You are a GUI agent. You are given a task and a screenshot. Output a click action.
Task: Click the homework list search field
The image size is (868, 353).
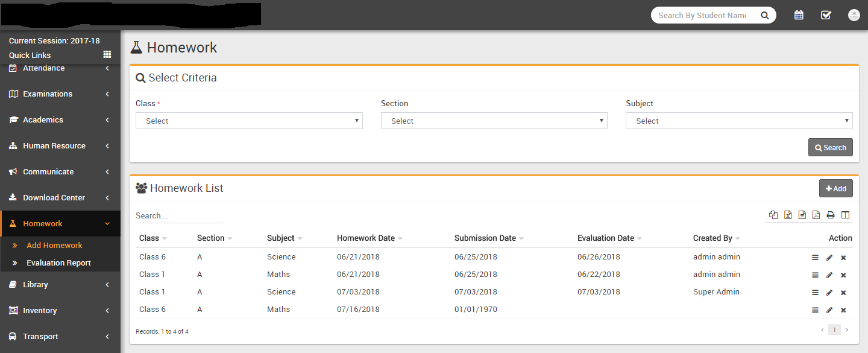point(179,215)
